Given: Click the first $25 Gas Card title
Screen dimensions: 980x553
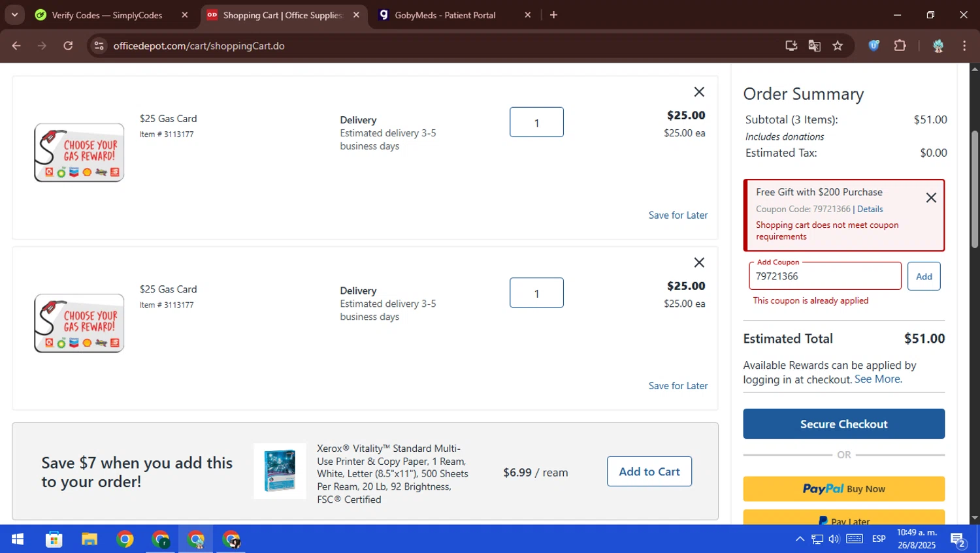Looking at the screenshot, I should coord(168,119).
